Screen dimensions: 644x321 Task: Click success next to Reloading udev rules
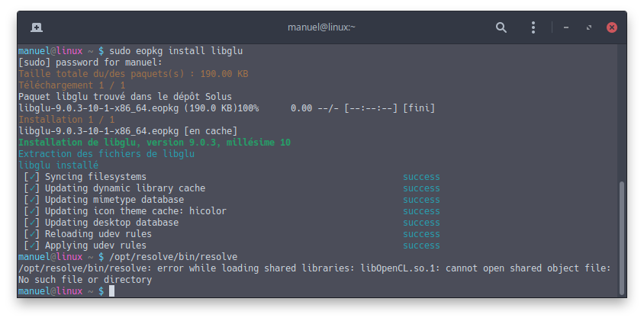(x=421, y=234)
